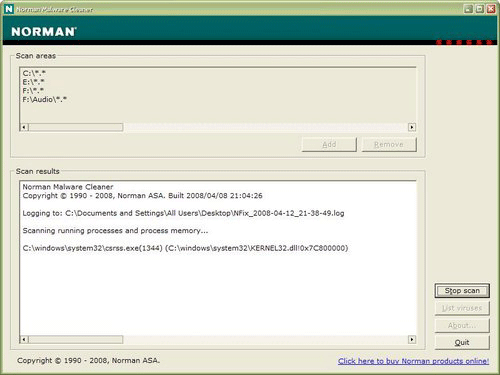Click the Norman Malware Cleaner result heading

(68, 187)
